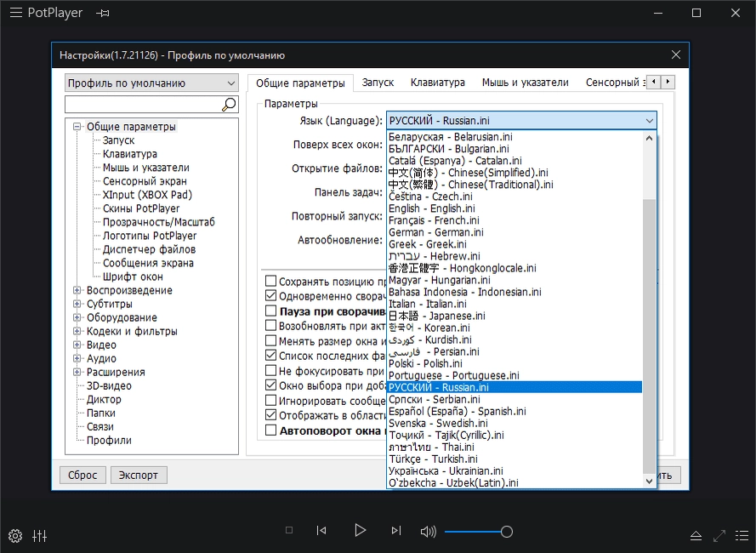Uncheck the 'Отображать в области' checkbox

(x=271, y=415)
